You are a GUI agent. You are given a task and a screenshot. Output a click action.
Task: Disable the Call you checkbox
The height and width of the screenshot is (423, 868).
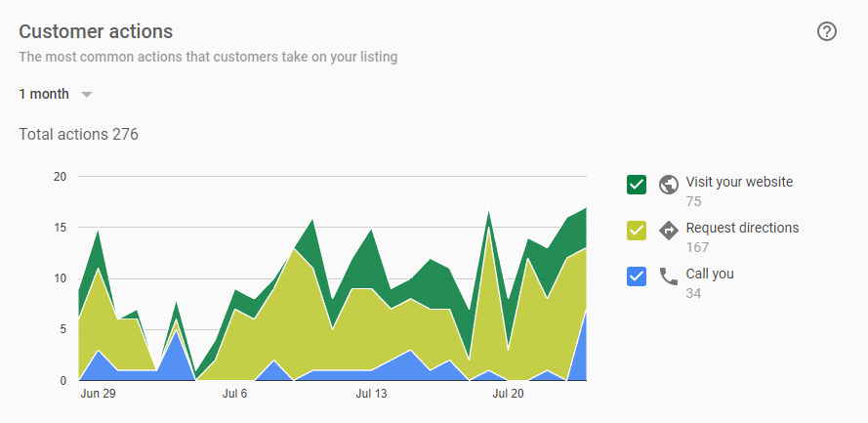[x=637, y=276]
